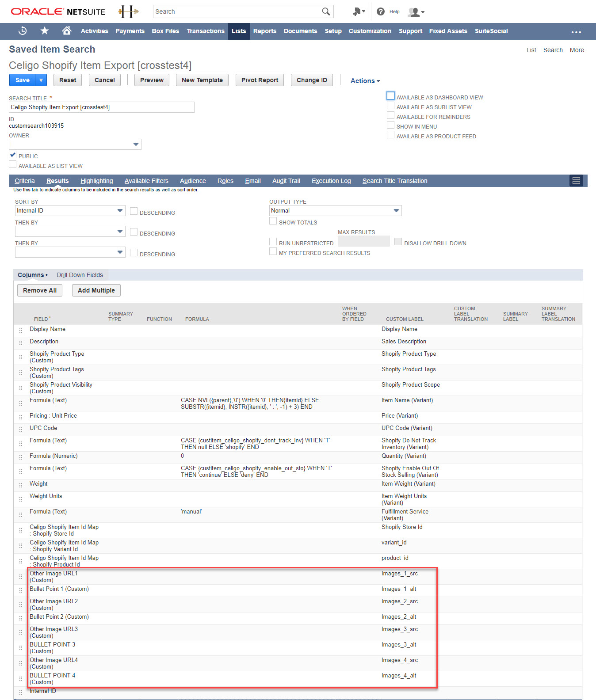
Task: Click the New Template button
Action: pyautogui.click(x=202, y=80)
